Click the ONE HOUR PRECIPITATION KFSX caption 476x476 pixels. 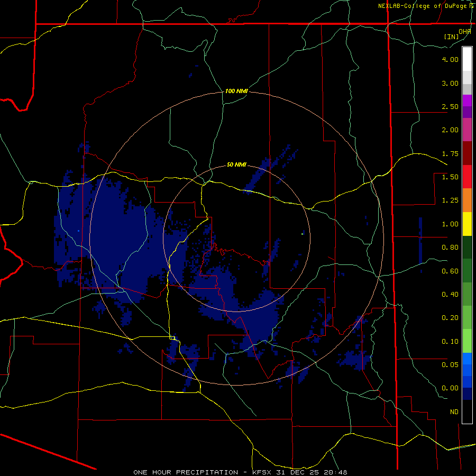tap(240, 472)
